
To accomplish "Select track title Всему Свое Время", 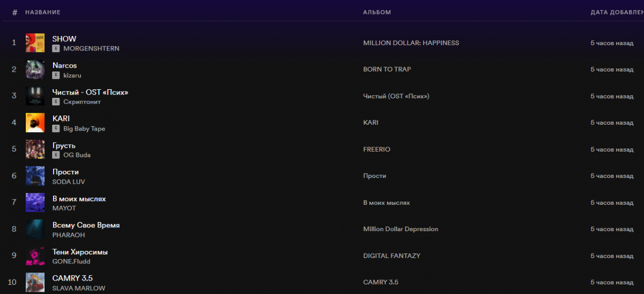I will pos(86,225).
